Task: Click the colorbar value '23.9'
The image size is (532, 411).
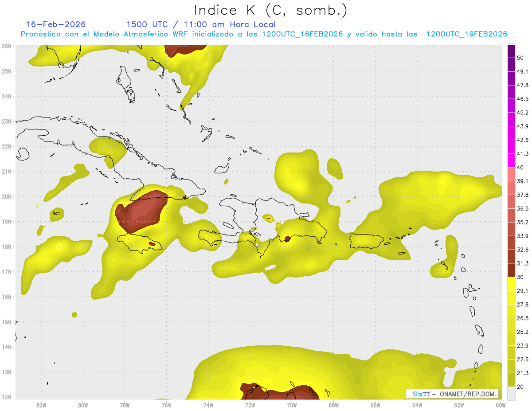Action: [522, 346]
